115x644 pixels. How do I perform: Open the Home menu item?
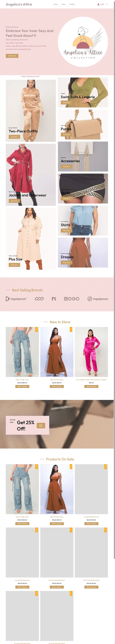(56, 4)
